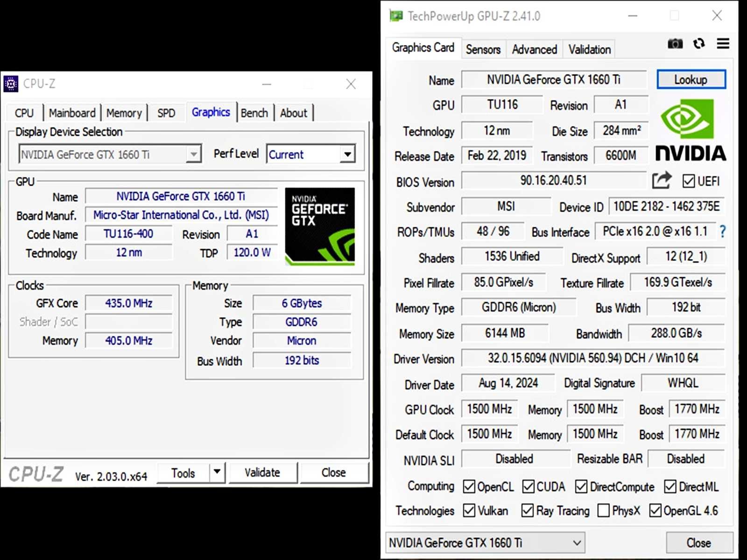This screenshot has height=560, width=747.
Task: Click the Release Date Feb 22, 2019 value
Action: pyautogui.click(x=497, y=155)
